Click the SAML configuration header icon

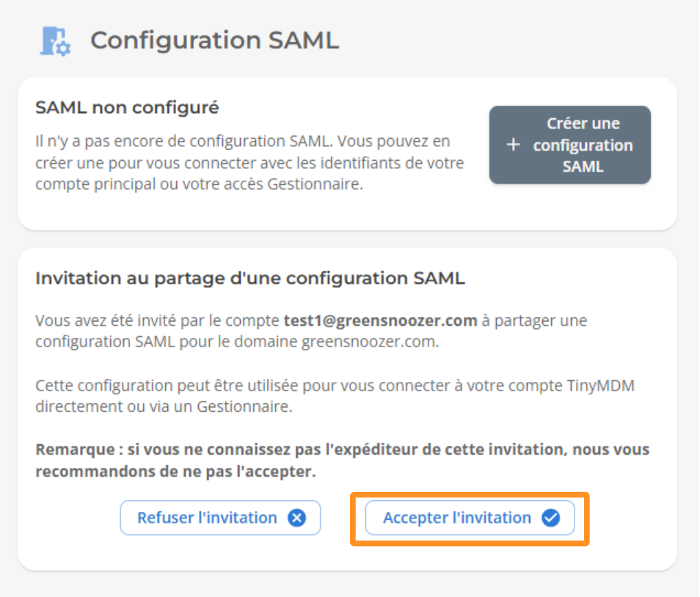click(54, 41)
